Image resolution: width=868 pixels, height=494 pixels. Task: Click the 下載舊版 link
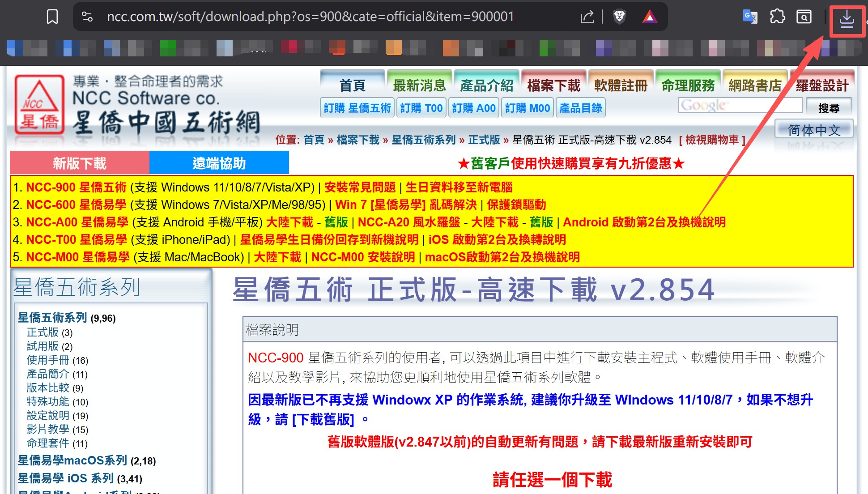pos(323,419)
